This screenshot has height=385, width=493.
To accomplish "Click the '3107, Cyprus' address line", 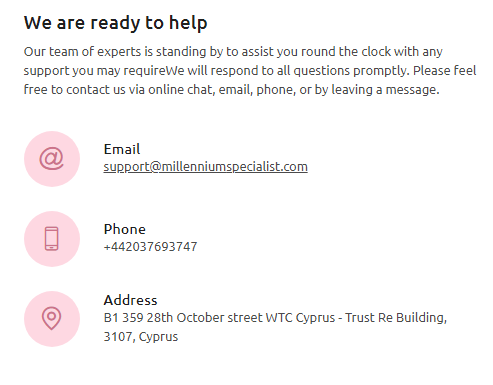I will pyautogui.click(x=141, y=337).
